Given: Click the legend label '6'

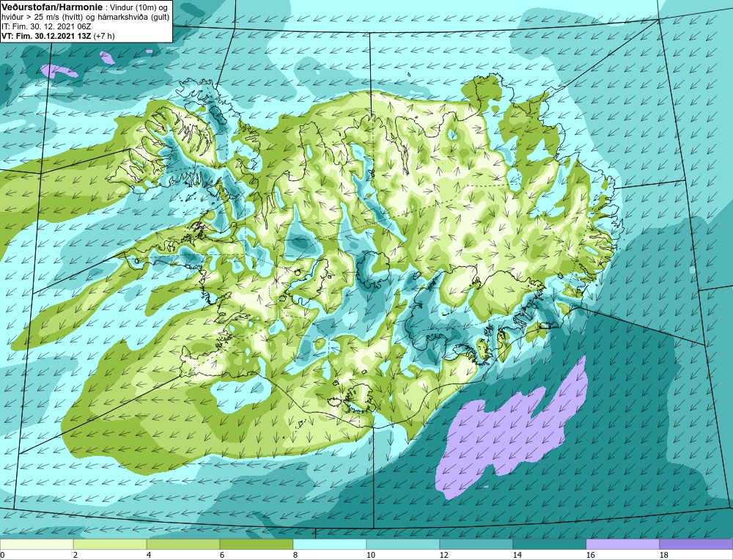Looking at the screenshot, I should [222, 555].
